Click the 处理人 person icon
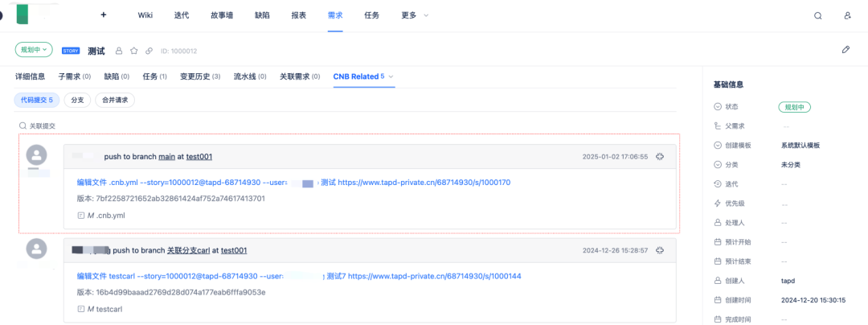868x325 pixels. coord(718,223)
